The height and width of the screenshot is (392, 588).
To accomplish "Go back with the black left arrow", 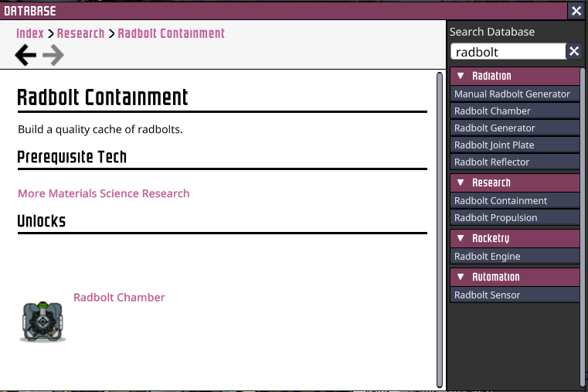I will [25, 55].
